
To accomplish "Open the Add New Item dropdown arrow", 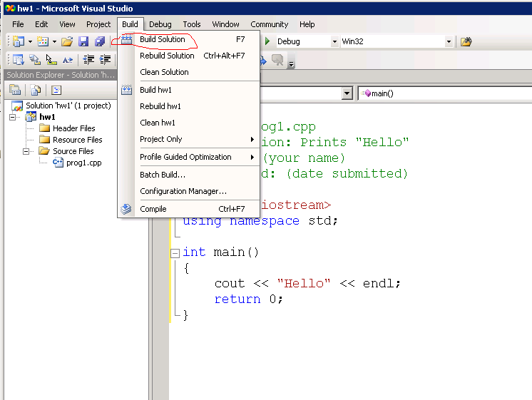I will 54,42.
